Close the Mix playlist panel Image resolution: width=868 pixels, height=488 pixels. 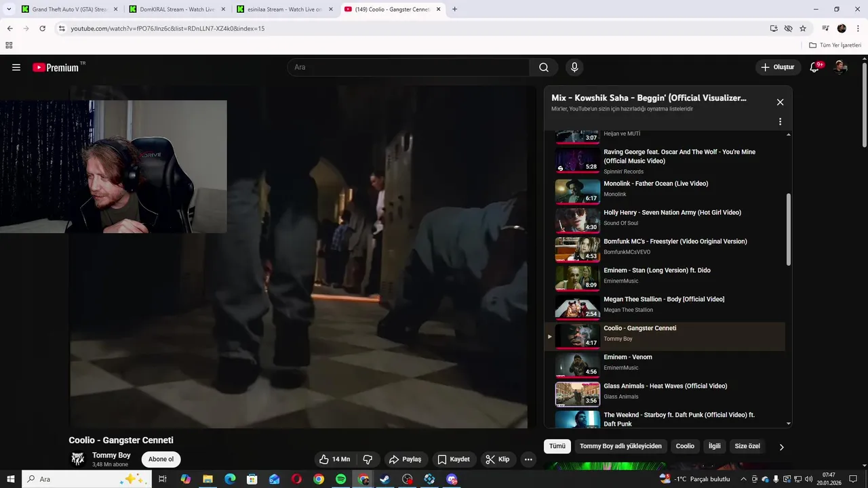tap(780, 102)
